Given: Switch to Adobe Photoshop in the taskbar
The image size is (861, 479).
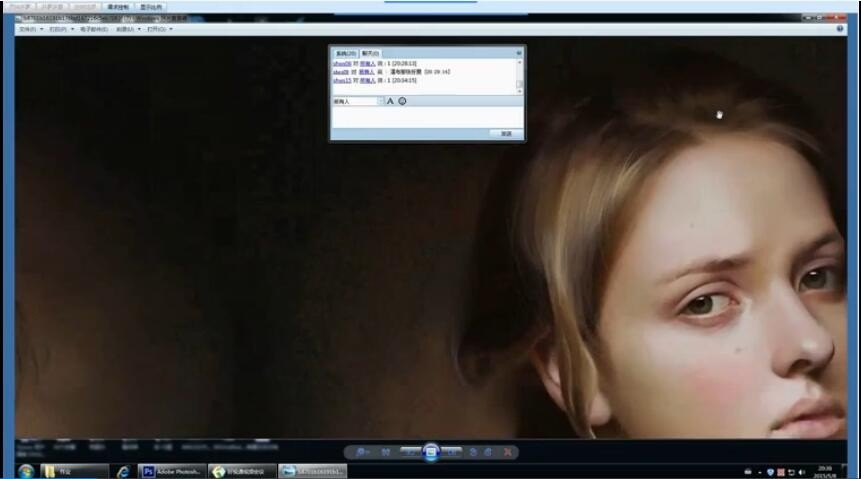Looking at the screenshot, I should (x=172, y=471).
